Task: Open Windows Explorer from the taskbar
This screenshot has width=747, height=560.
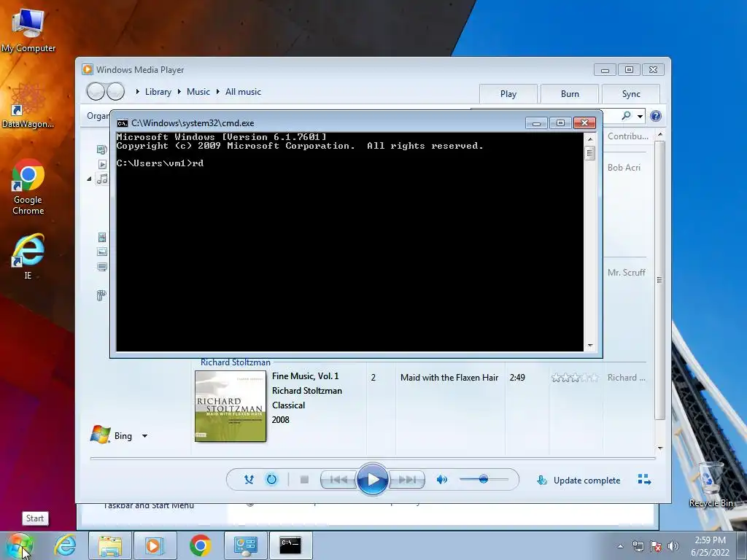Action: click(x=110, y=545)
